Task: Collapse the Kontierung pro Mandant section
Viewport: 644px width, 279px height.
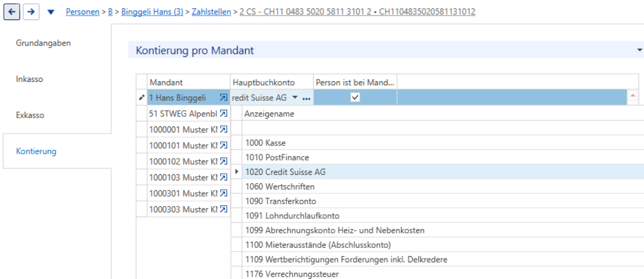Action: (x=639, y=50)
